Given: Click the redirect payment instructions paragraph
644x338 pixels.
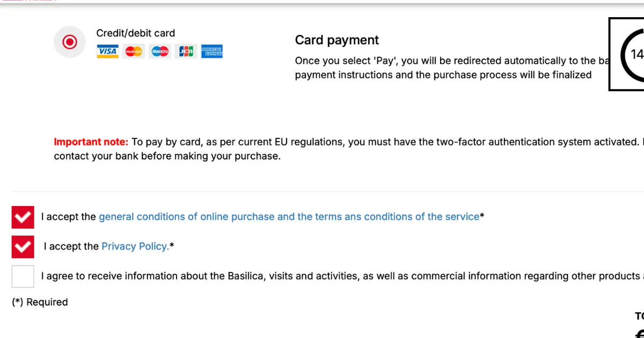Looking at the screenshot, I should pyautogui.click(x=469, y=68).
